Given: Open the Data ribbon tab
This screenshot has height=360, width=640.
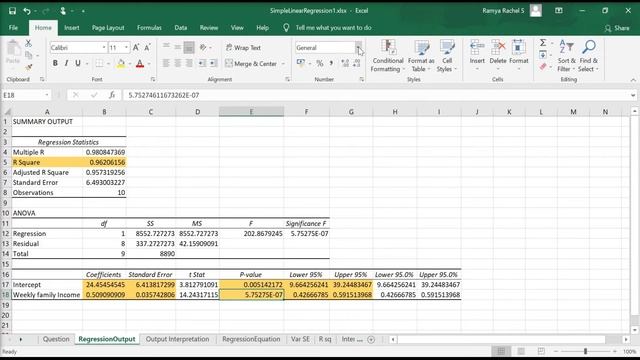Looking at the screenshot, I should (x=180, y=28).
